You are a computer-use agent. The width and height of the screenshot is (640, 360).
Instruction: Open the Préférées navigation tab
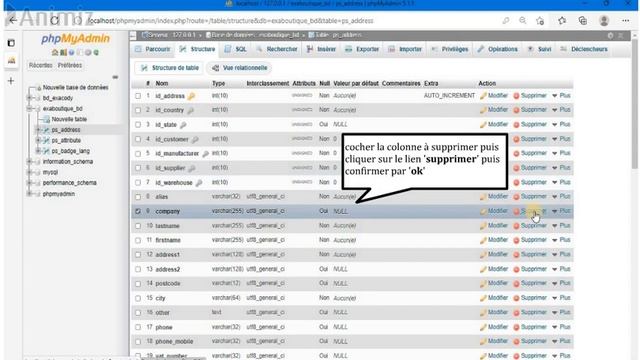coord(70,65)
